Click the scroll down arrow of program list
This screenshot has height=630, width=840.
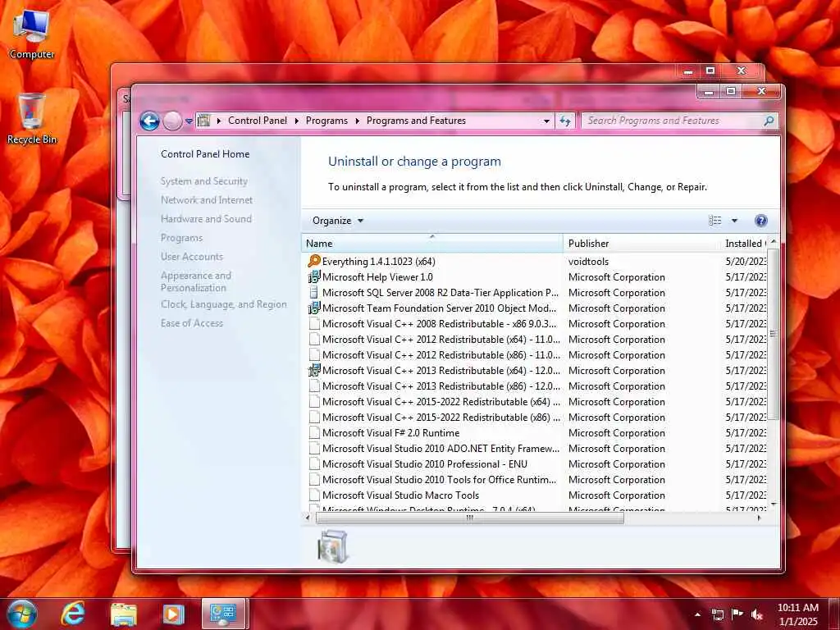[x=773, y=504]
